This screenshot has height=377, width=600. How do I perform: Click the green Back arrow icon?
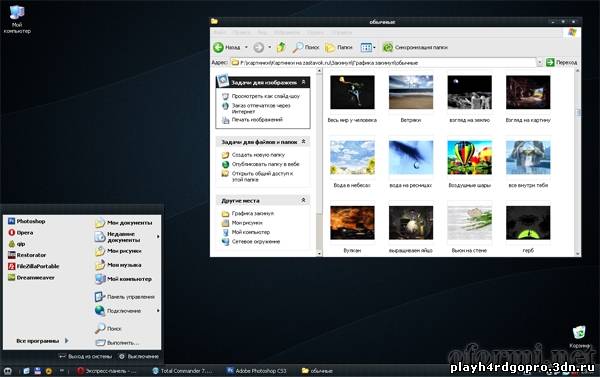[218, 47]
